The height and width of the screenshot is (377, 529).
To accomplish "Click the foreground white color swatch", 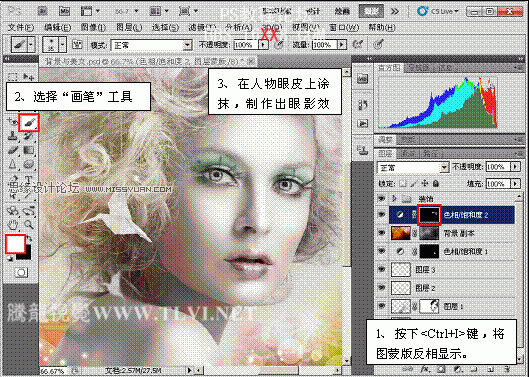I will (15, 244).
